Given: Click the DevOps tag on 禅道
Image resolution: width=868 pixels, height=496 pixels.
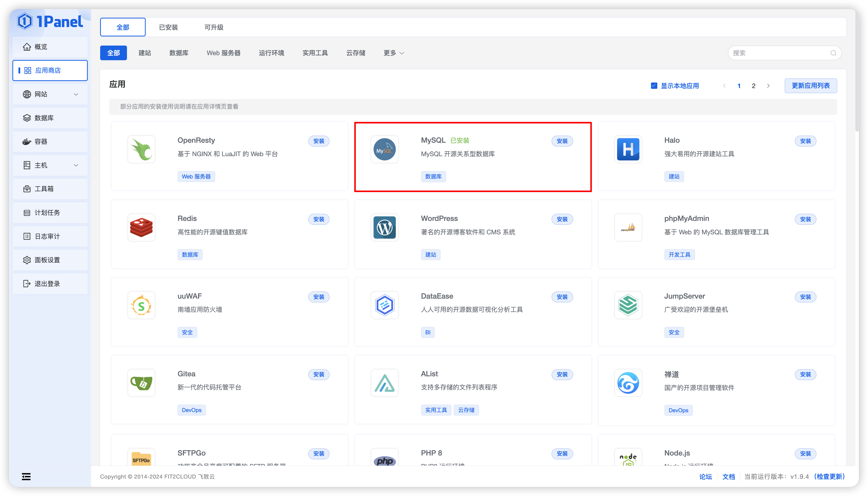Looking at the screenshot, I should pos(678,410).
